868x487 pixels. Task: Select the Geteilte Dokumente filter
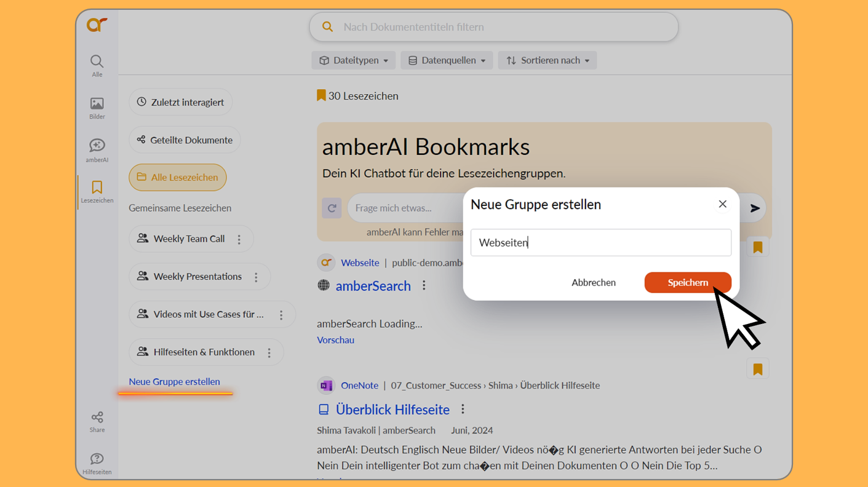click(x=185, y=140)
